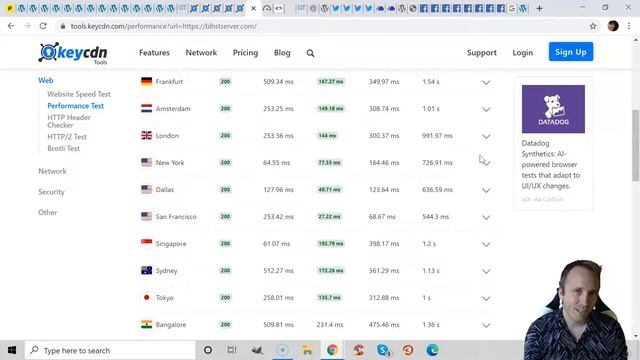Click the Japan flag beside Tokyo

point(147,298)
